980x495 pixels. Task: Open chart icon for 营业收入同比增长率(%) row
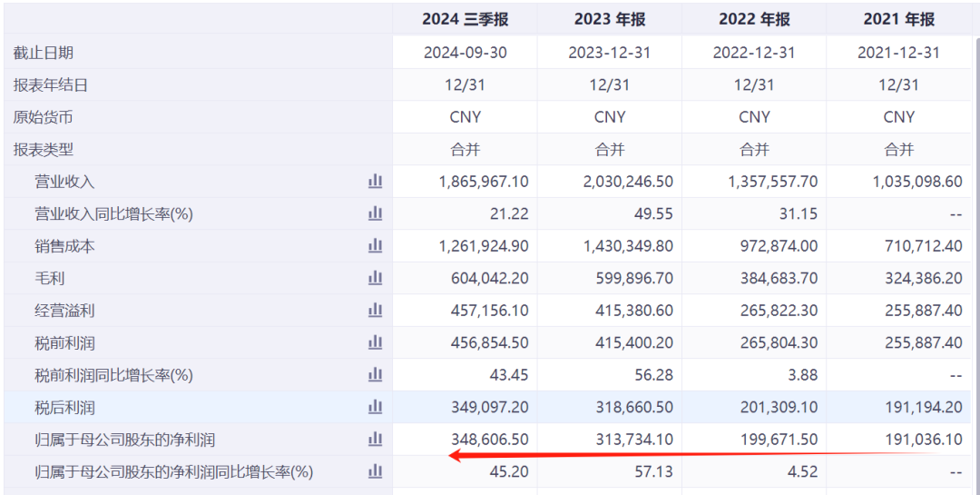click(x=375, y=214)
